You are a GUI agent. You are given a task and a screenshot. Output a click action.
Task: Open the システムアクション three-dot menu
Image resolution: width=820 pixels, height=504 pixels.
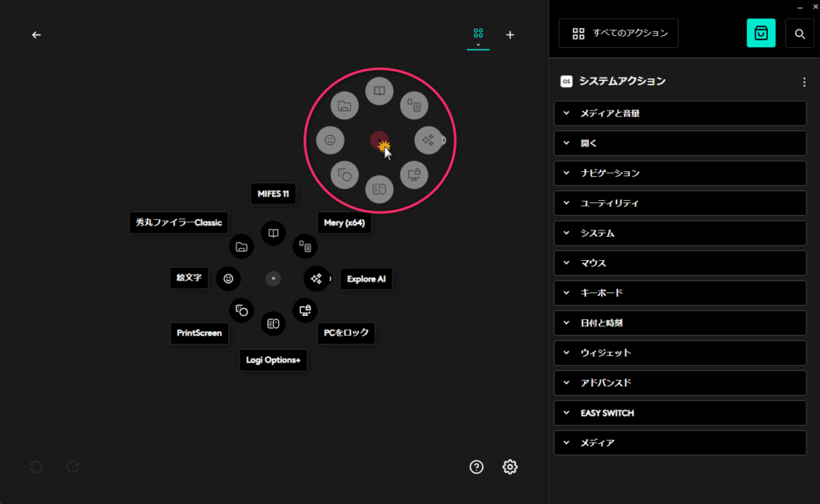[804, 82]
